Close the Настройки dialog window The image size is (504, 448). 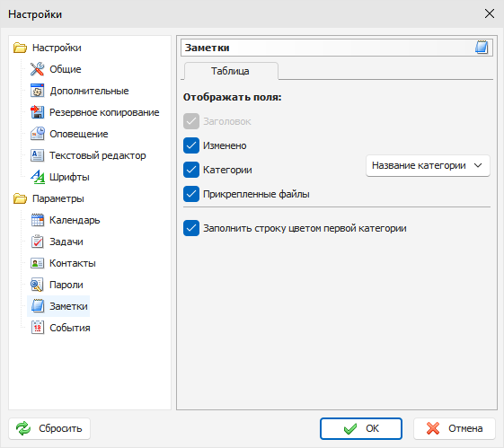(x=490, y=13)
